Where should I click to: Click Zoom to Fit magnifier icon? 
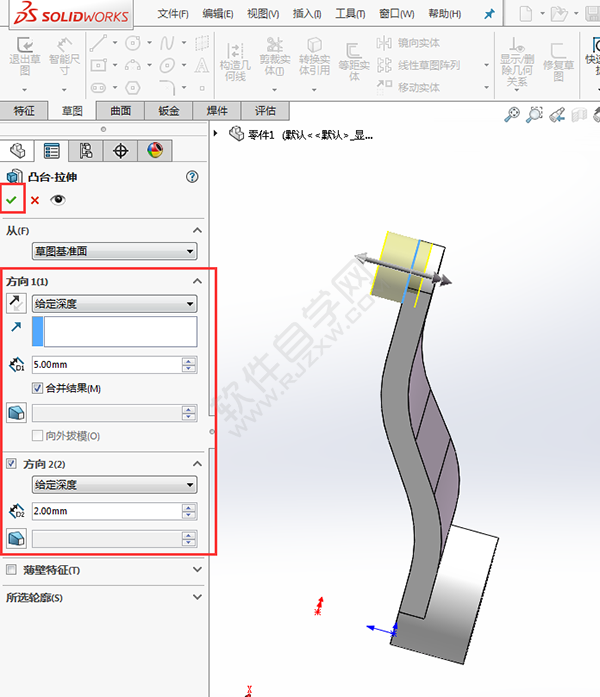[512, 114]
